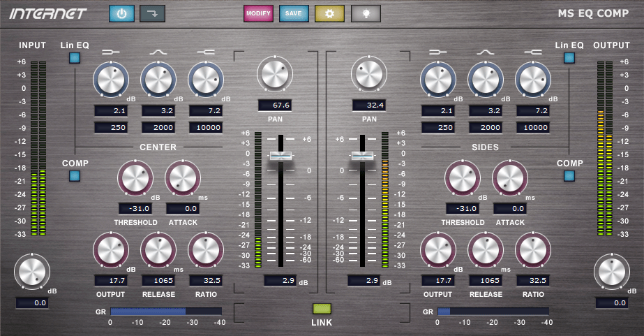Image resolution: width=644 pixels, height=336 pixels.
Task: Click the routing arrow icon in header
Action: click(x=151, y=13)
